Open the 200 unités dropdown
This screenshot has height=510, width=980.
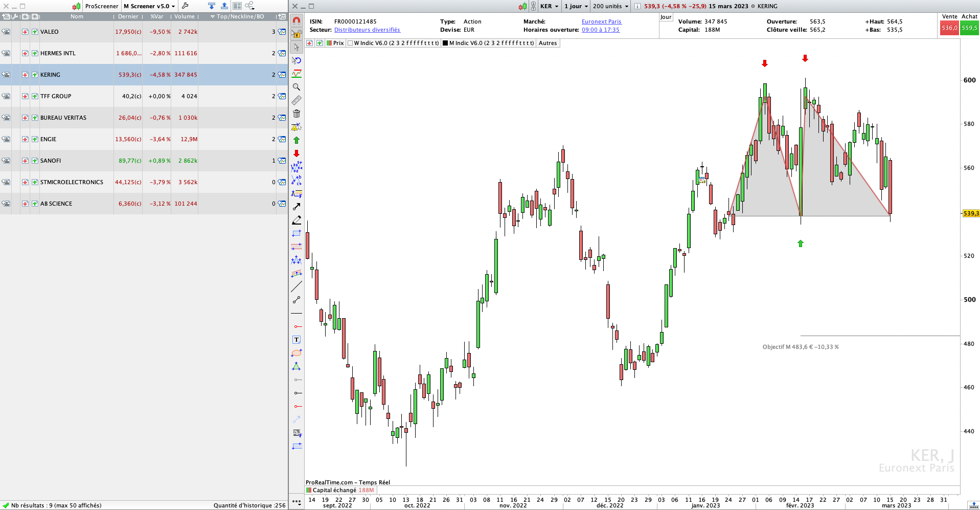(610, 6)
